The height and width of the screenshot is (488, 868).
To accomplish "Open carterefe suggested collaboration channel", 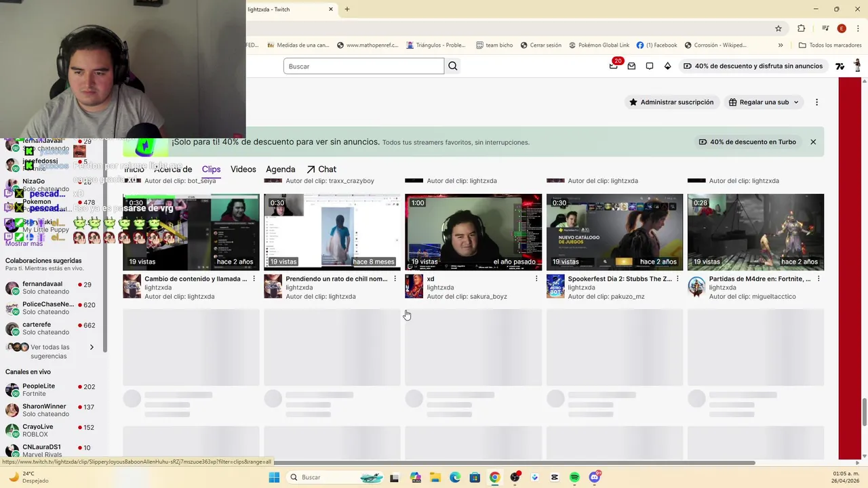I will tap(51, 328).
